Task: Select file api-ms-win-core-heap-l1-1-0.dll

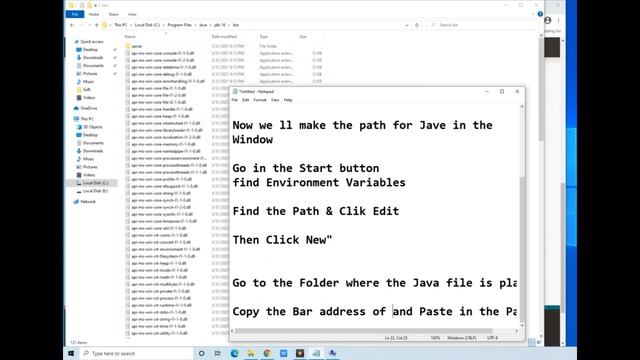Action: pos(160,116)
